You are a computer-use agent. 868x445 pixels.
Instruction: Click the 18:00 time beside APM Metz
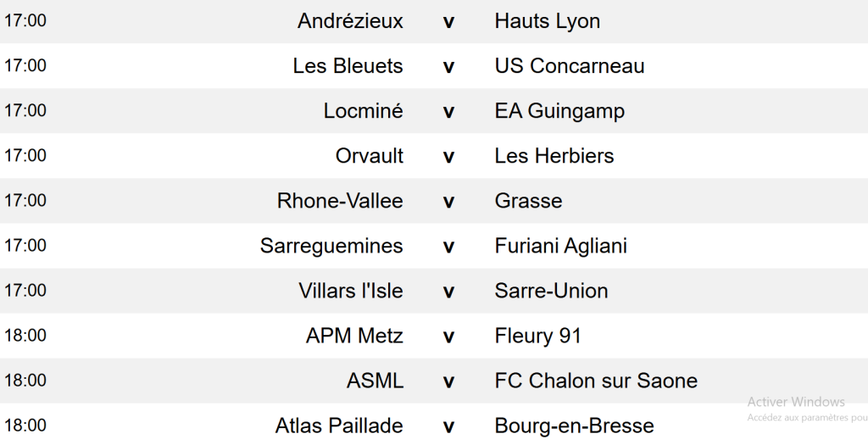coord(25,336)
